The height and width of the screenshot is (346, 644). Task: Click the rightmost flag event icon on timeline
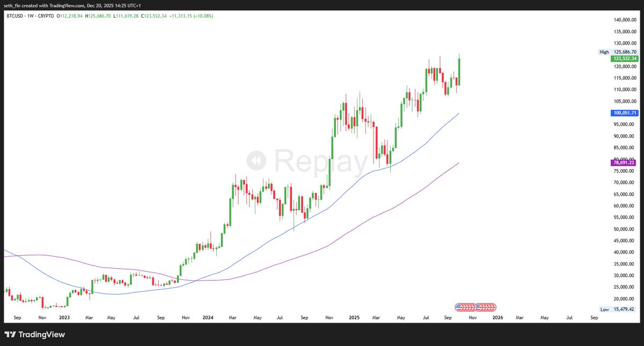pyautogui.click(x=494, y=307)
